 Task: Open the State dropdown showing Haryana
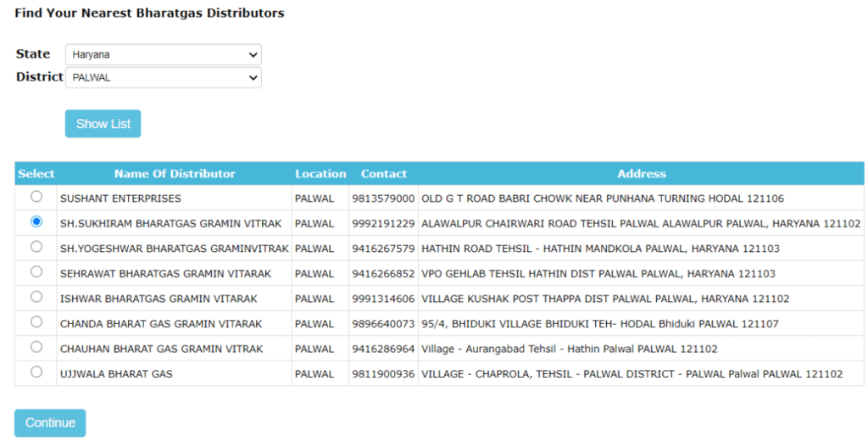coord(163,54)
